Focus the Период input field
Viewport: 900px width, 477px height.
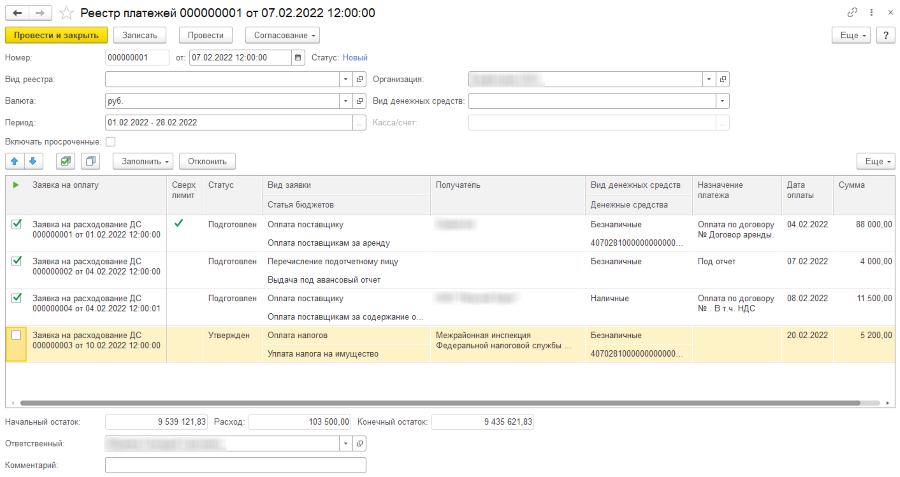pyautogui.click(x=229, y=123)
